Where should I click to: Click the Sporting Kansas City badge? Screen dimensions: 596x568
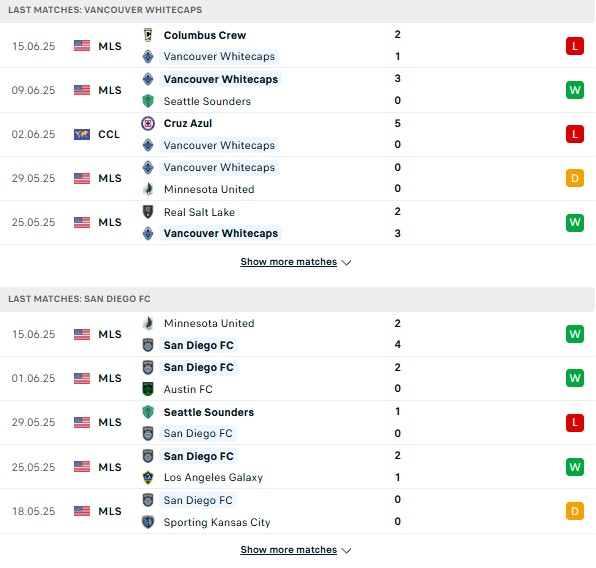pyautogui.click(x=148, y=522)
